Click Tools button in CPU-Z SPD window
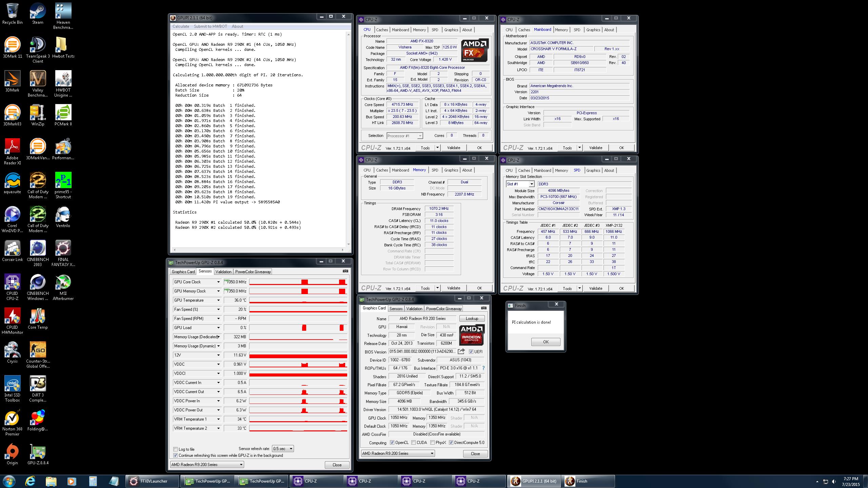Image resolution: width=868 pixels, height=488 pixels. click(x=567, y=288)
